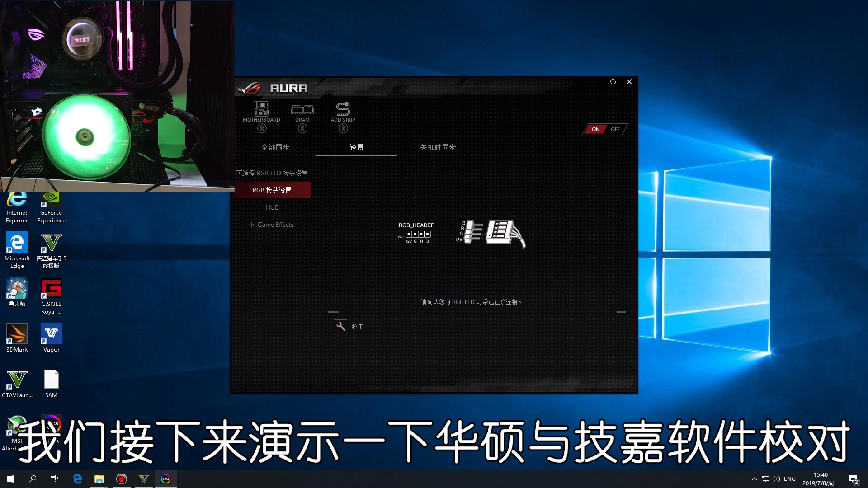The width and height of the screenshot is (868, 488).
Task: Disable AURA lighting with OFF button
Action: (x=616, y=129)
